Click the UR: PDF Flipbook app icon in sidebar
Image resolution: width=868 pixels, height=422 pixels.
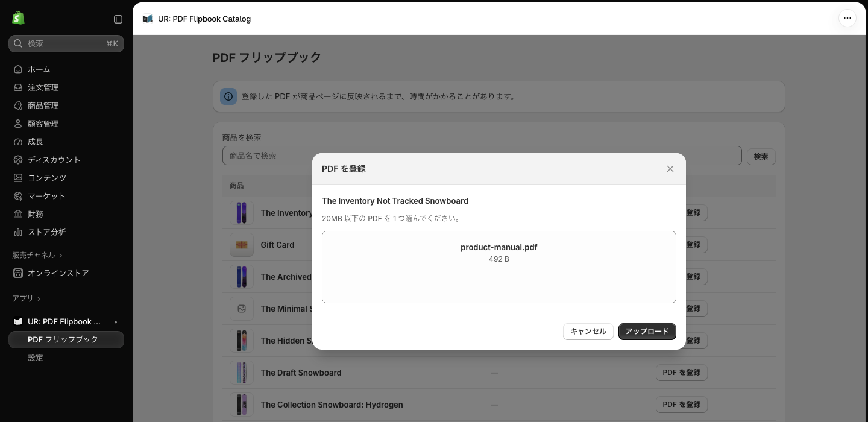point(18,321)
